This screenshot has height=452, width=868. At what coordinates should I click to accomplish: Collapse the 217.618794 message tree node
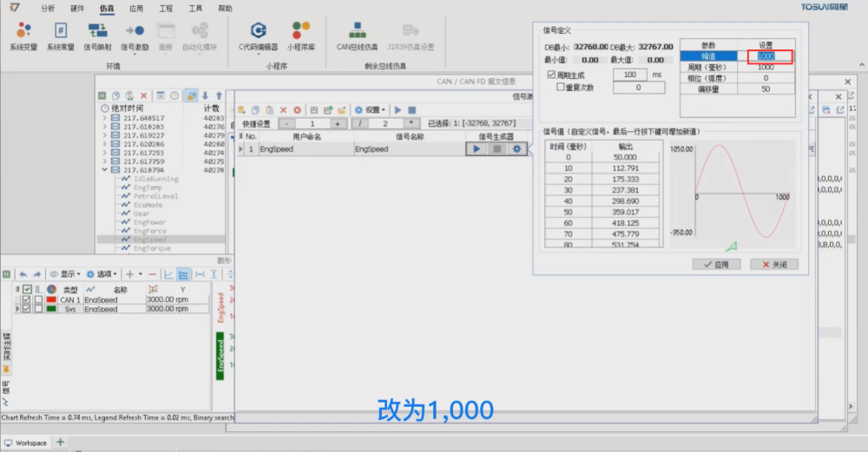105,170
